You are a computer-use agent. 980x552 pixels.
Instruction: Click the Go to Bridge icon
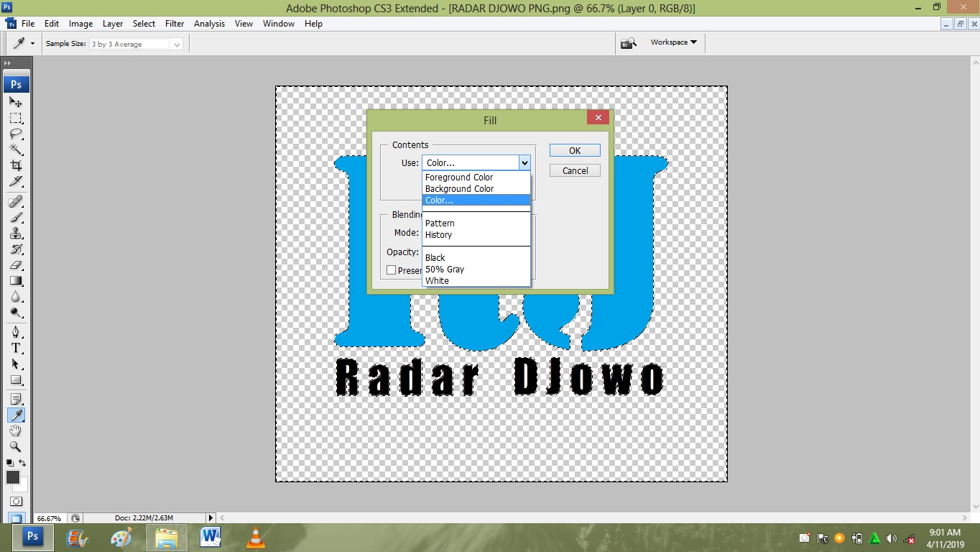pos(629,43)
